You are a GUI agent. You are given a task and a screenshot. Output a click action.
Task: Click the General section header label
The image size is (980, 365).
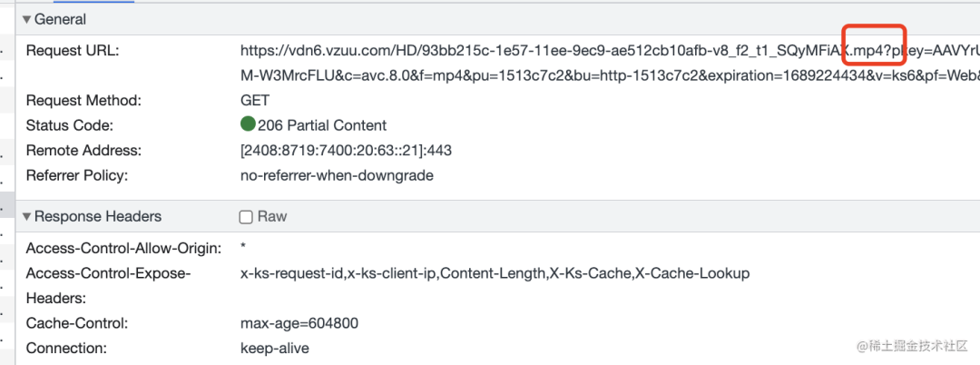pos(60,19)
